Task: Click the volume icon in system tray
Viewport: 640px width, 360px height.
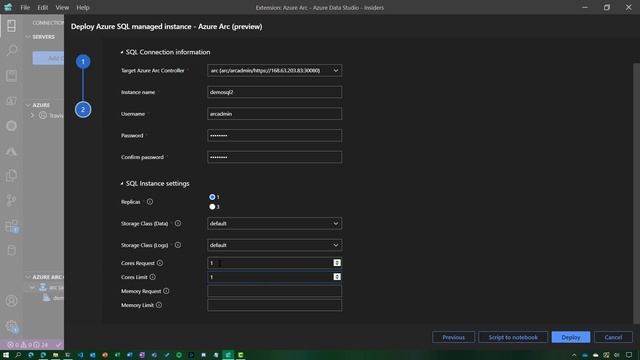Action: (617, 355)
